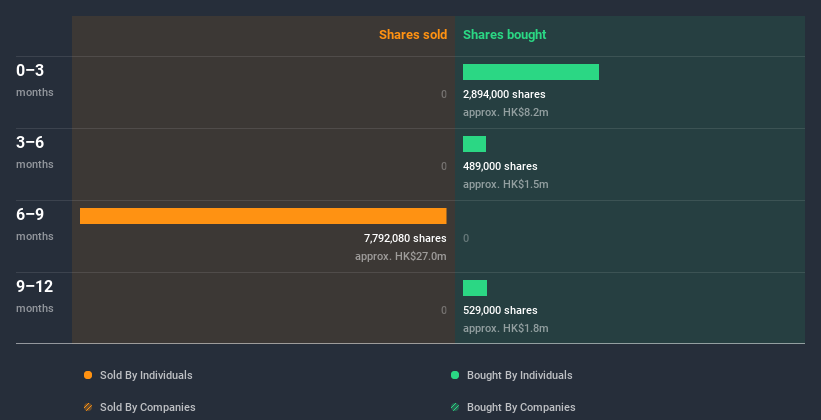Click the 529,000 shares value
This screenshot has height=420, width=821.
(x=500, y=310)
